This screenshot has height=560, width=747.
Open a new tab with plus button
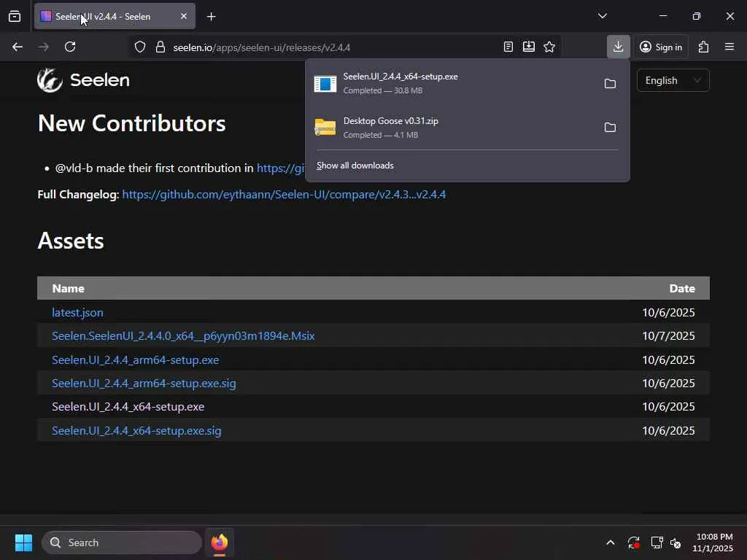pyautogui.click(x=211, y=17)
